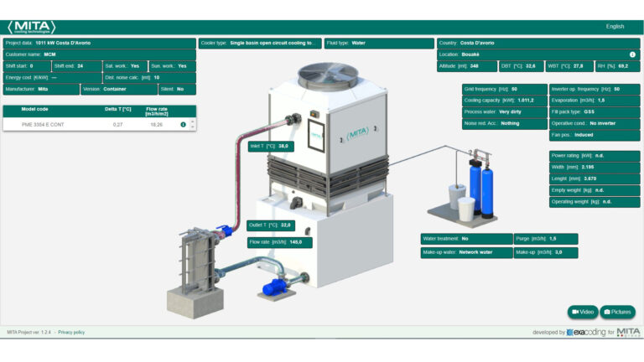Screen dimensions: 644x362
Task: Click the Operating weight field
Action: pos(595,202)
